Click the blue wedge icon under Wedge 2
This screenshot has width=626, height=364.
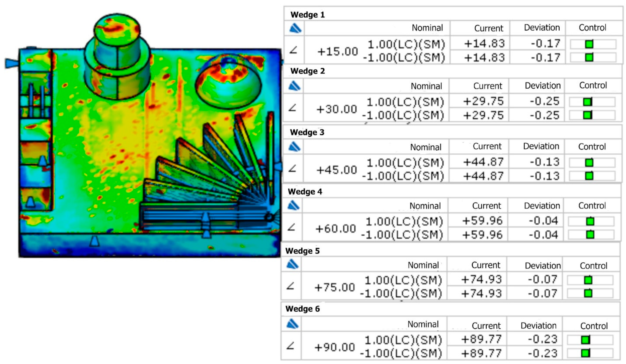click(294, 86)
